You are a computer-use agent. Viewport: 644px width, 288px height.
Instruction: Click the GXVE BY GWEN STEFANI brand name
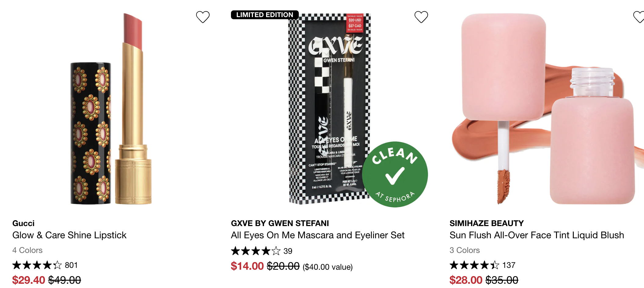(x=280, y=223)
